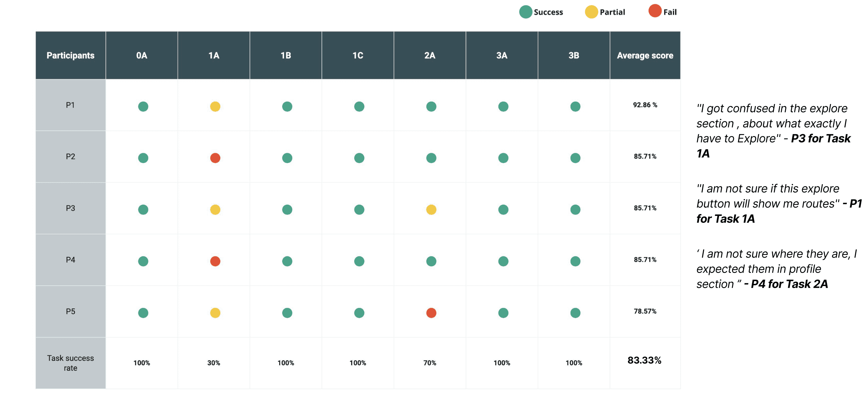Image resolution: width=868 pixels, height=408 pixels.
Task: Click P4's green success dot under 1C
Action: pos(359,261)
